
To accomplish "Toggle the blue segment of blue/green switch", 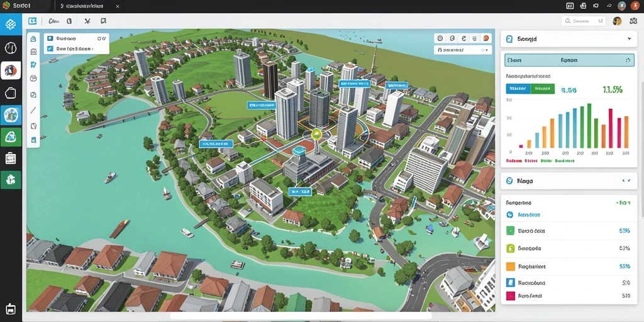I will click(x=518, y=88).
